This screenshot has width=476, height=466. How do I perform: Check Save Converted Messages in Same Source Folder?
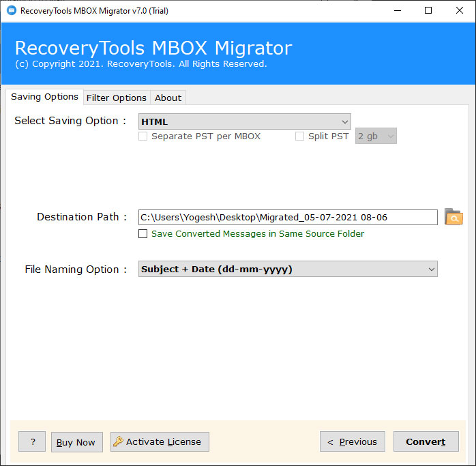pyautogui.click(x=143, y=233)
